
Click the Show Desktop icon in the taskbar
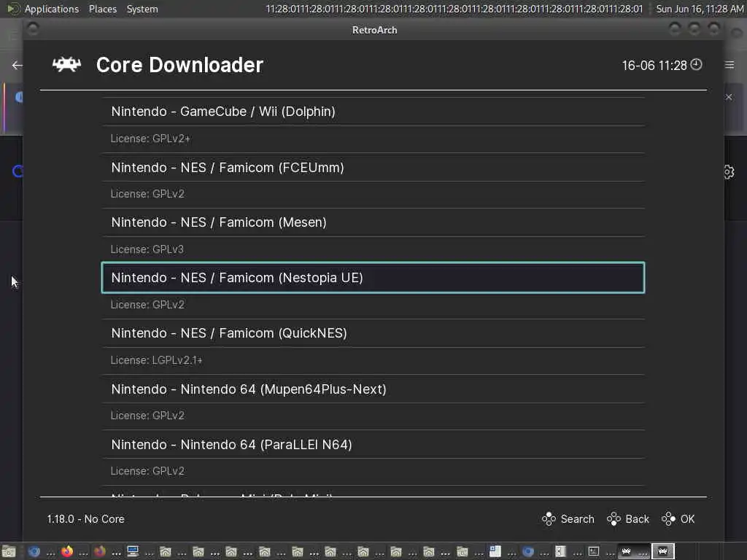point(9,551)
